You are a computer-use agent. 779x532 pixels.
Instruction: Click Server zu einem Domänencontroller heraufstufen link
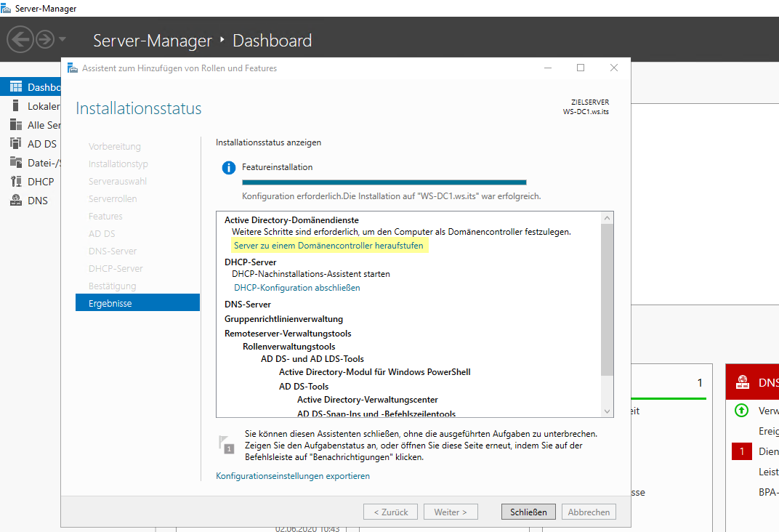[328, 246]
